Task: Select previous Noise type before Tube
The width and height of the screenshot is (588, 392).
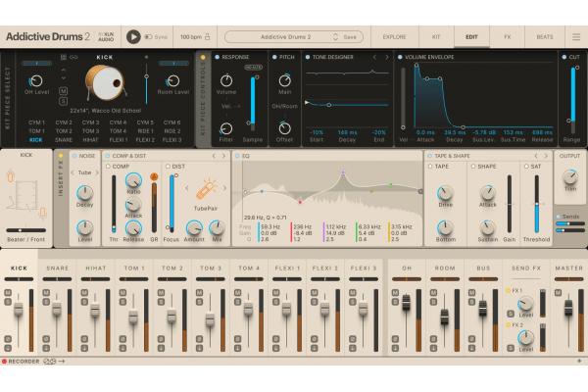Action: 73,172
